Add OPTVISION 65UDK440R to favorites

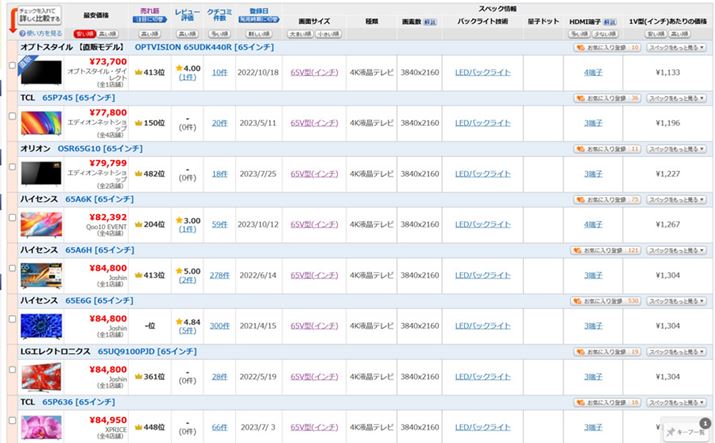click(607, 47)
